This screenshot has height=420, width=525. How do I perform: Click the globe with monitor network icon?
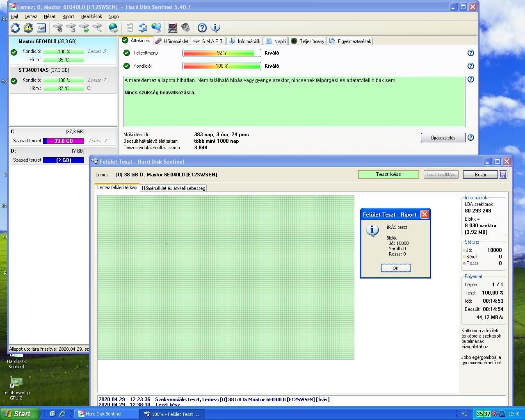pyautogui.click(x=156, y=28)
